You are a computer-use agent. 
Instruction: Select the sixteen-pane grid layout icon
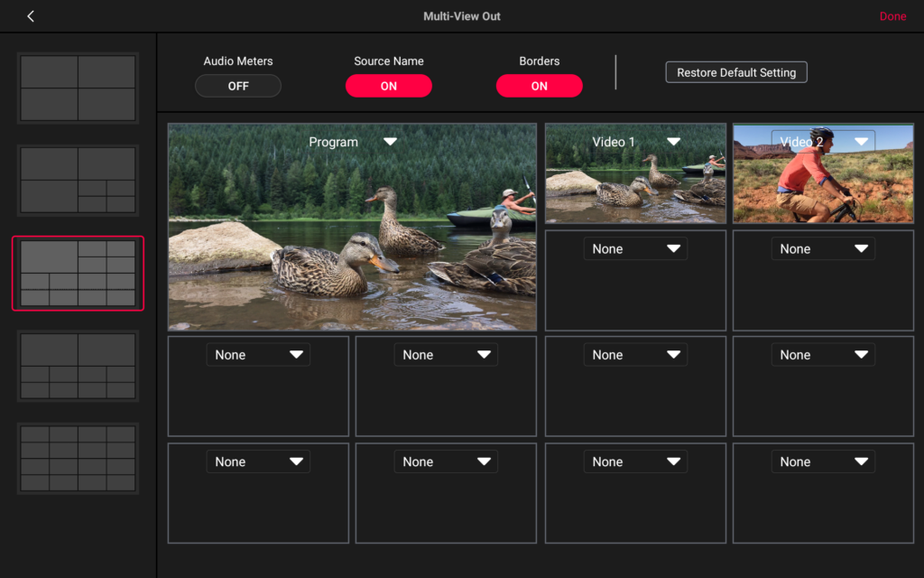click(x=78, y=459)
